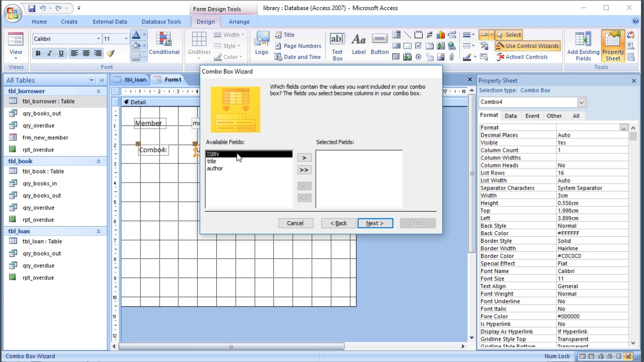Open the All Tables navigation dropdown
644x362 pixels.
click(x=92, y=80)
